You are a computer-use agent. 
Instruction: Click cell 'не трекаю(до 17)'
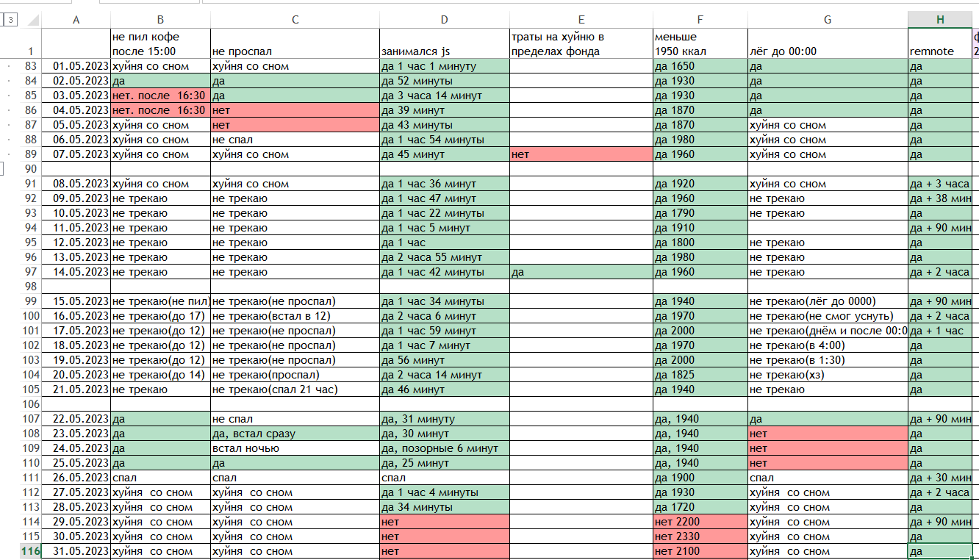coord(160,316)
